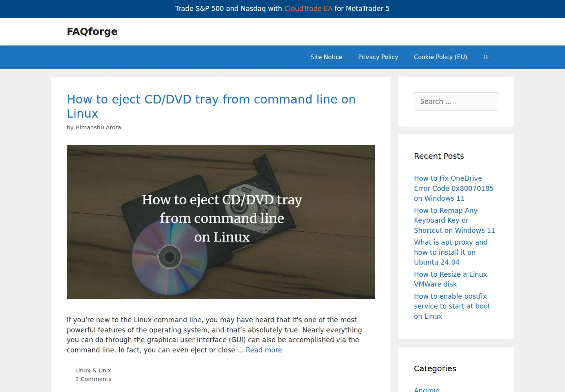Image resolution: width=565 pixels, height=392 pixels.
Task: Open Resize a Linux VMWare disk post
Action: pyautogui.click(x=450, y=279)
